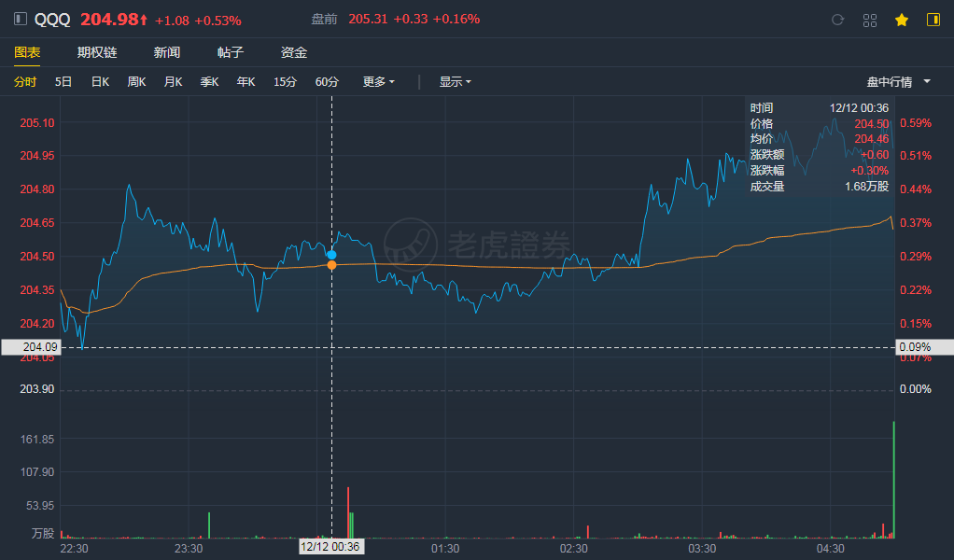Select the 60分 interval

pyautogui.click(x=327, y=82)
